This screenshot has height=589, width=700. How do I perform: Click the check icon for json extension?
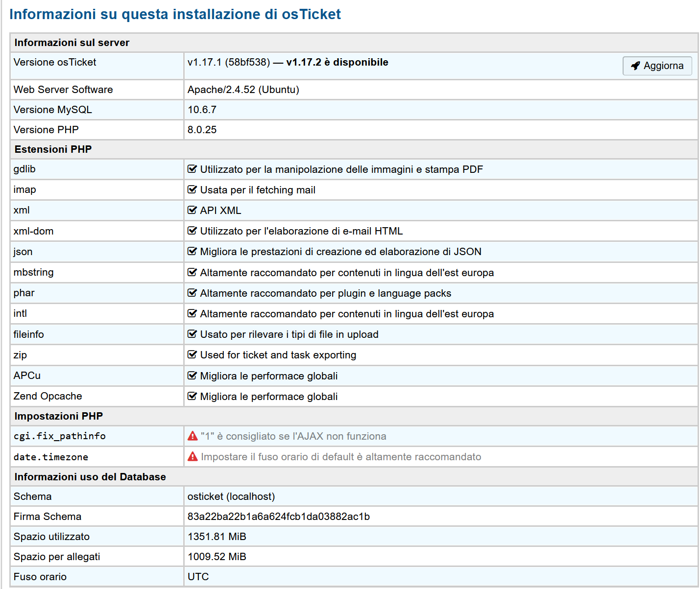click(192, 251)
